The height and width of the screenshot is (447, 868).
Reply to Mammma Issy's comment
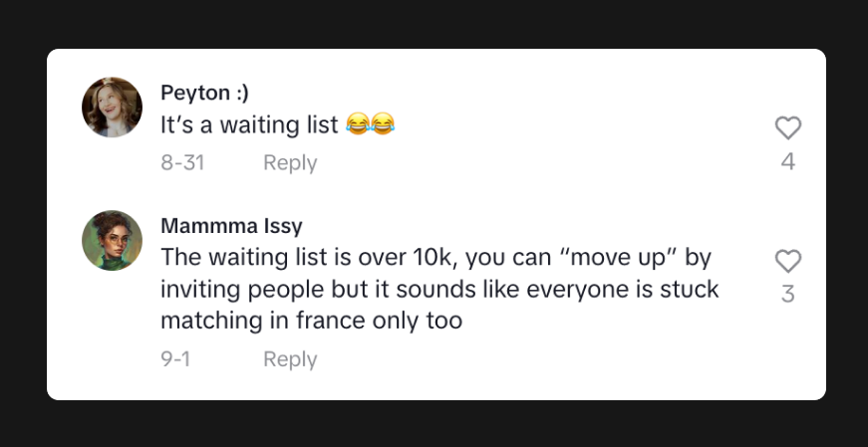(290, 359)
